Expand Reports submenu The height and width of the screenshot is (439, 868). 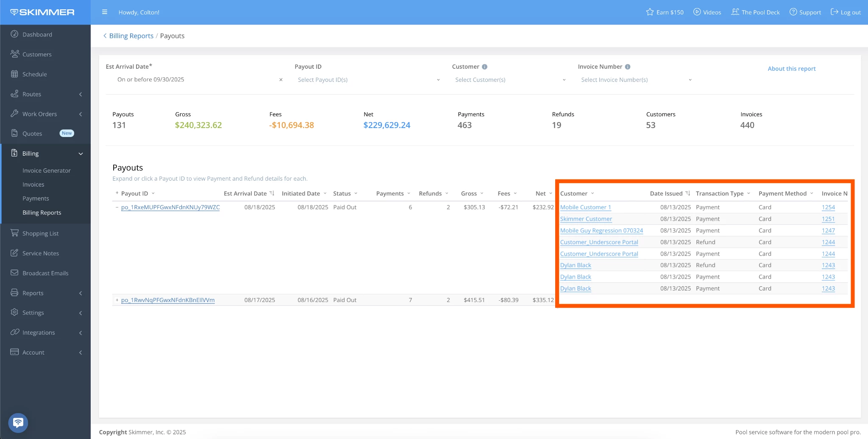pos(81,293)
